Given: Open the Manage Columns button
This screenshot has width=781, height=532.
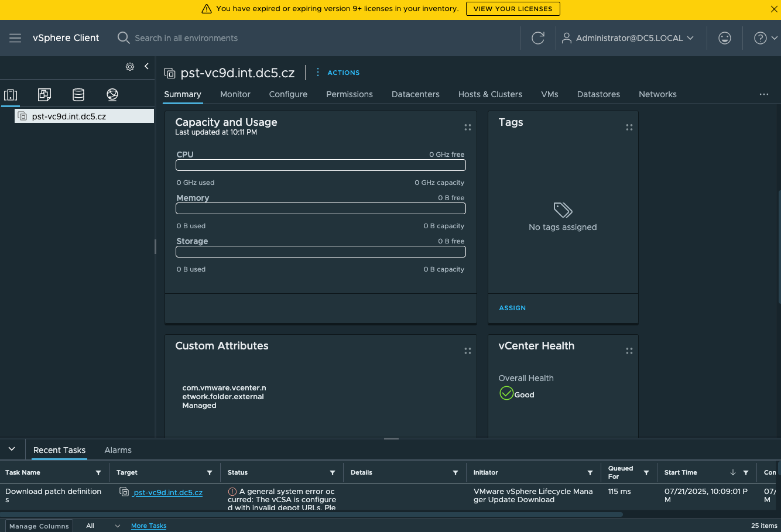Looking at the screenshot, I should point(39,526).
